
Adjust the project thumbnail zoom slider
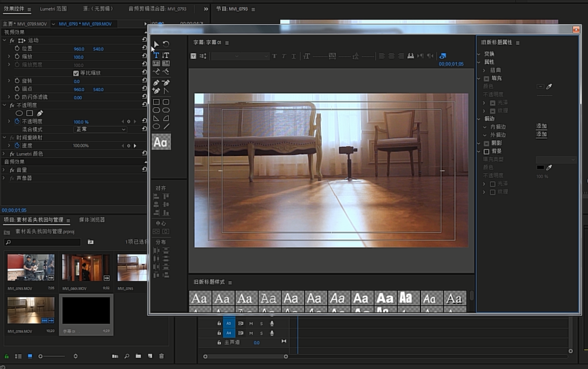[52, 356]
